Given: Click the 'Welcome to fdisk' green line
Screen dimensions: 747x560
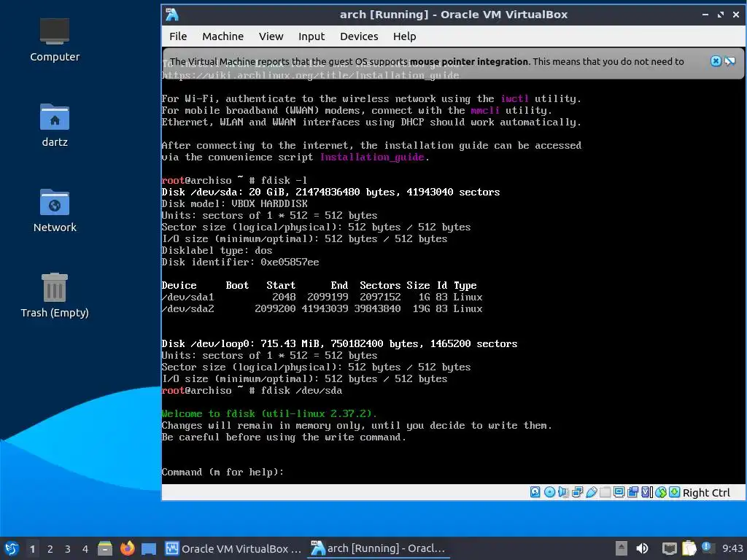Looking at the screenshot, I should coord(268,414).
